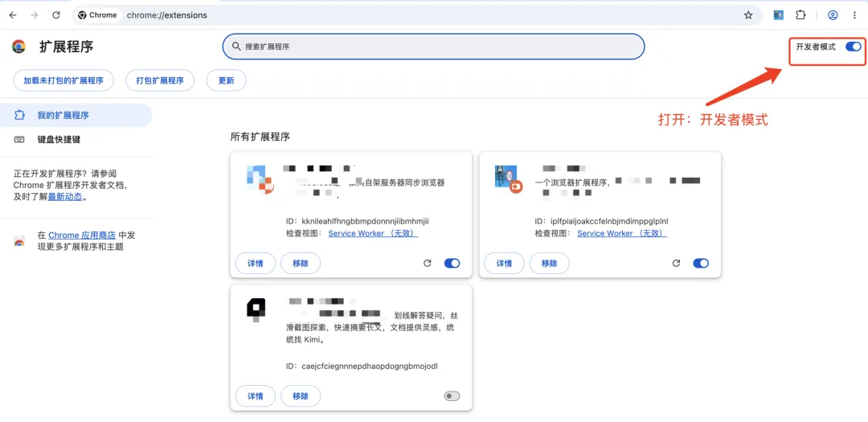Open the Chrome profile avatar
The width and height of the screenshot is (868, 422).
coord(833,15)
